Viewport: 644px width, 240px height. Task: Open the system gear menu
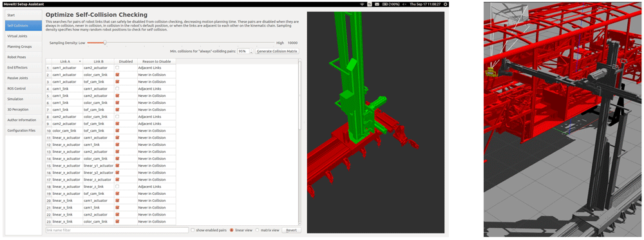click(x=446, y=4)
